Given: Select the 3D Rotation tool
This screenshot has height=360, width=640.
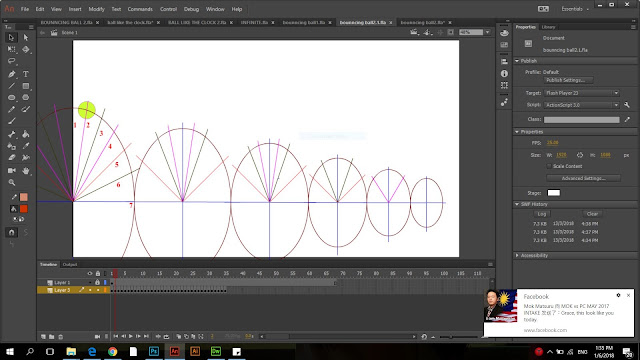Looking at the screenshot, I should pos(26,49).
